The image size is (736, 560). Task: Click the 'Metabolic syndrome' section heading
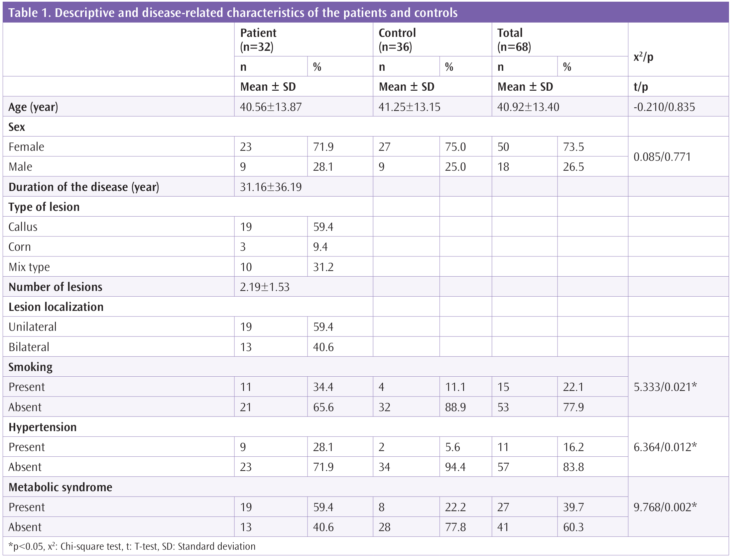[x=61, y=487]
